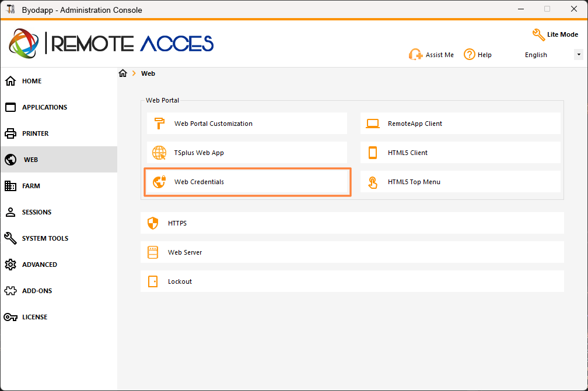Click the Farm building icon in sidebar
Viewport: 588px width, 391px height.
click(x=10, y=186)
